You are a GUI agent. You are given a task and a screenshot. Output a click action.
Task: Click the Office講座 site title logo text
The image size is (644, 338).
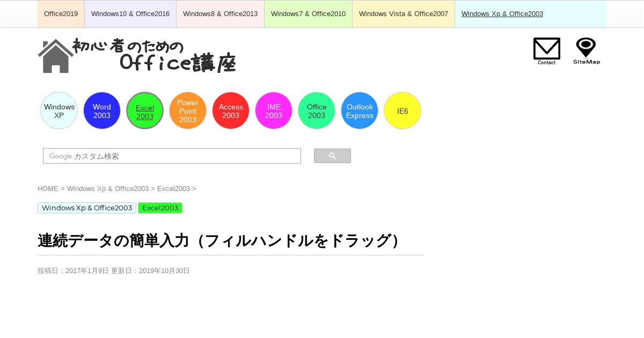pyautogui.click(x=178, y=63)
